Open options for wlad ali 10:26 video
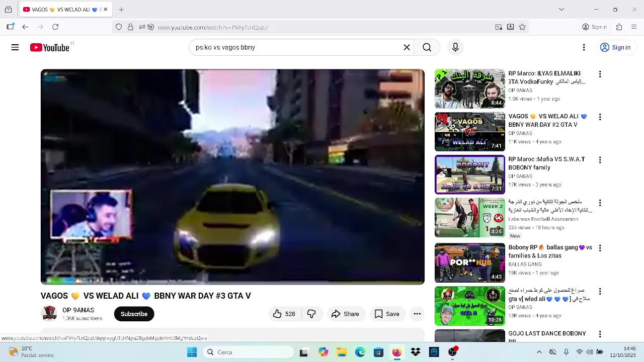Image resolution: width=644 pixels, height=362 pixels. tap(600, 292)
